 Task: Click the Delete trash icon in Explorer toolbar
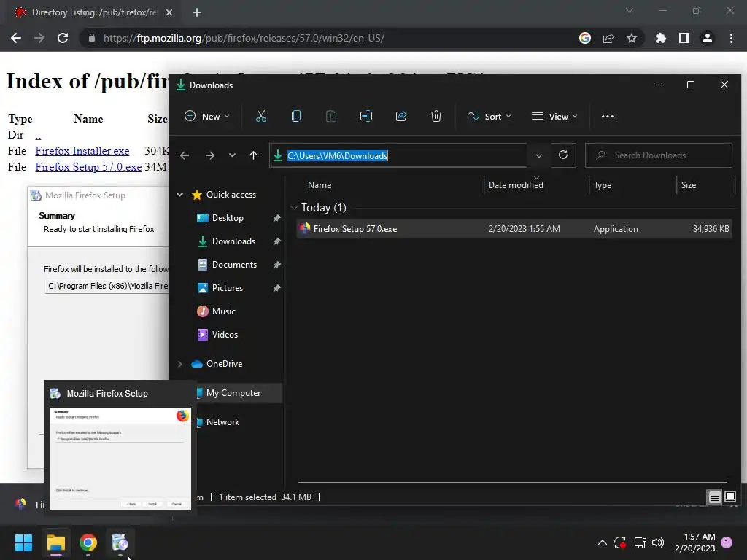[x=436, y=116]
